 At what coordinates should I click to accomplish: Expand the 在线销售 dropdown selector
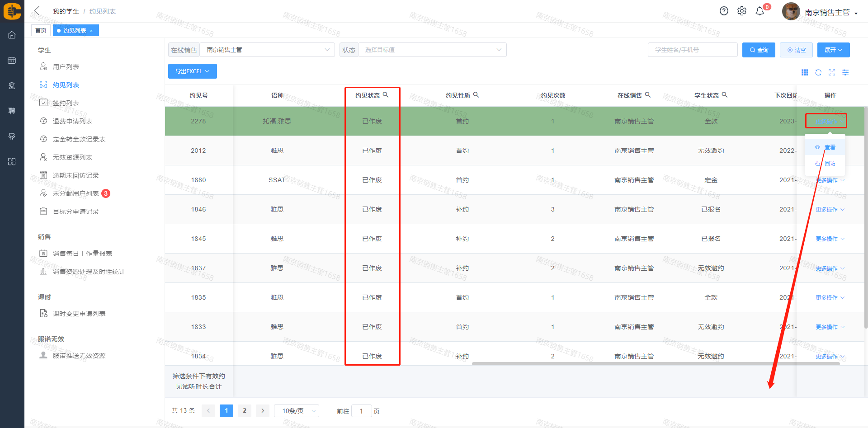coord(267,50)
